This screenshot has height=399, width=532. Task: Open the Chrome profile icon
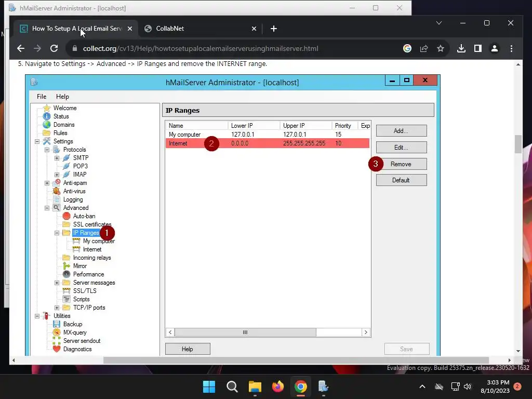point(495,48)
